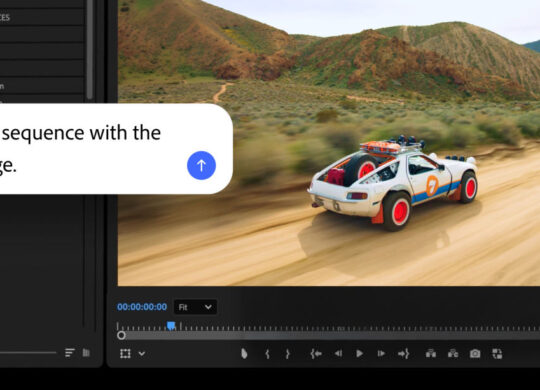
Task: Click the rally car in the video preview
Action: (x=393, y=183)
